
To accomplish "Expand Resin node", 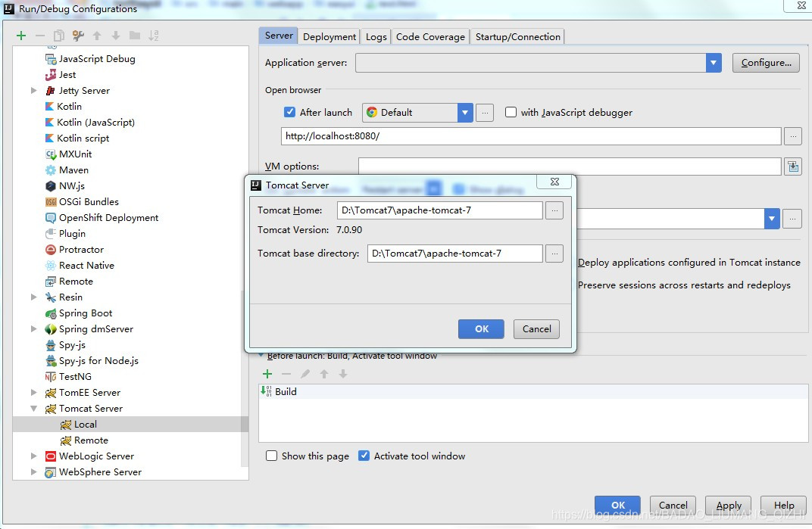I will point(33,297).
